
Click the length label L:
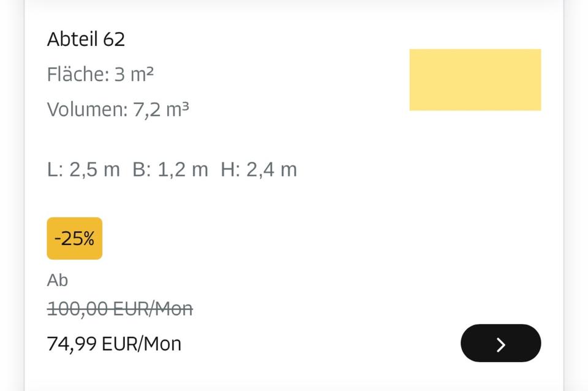coord(55,169)
